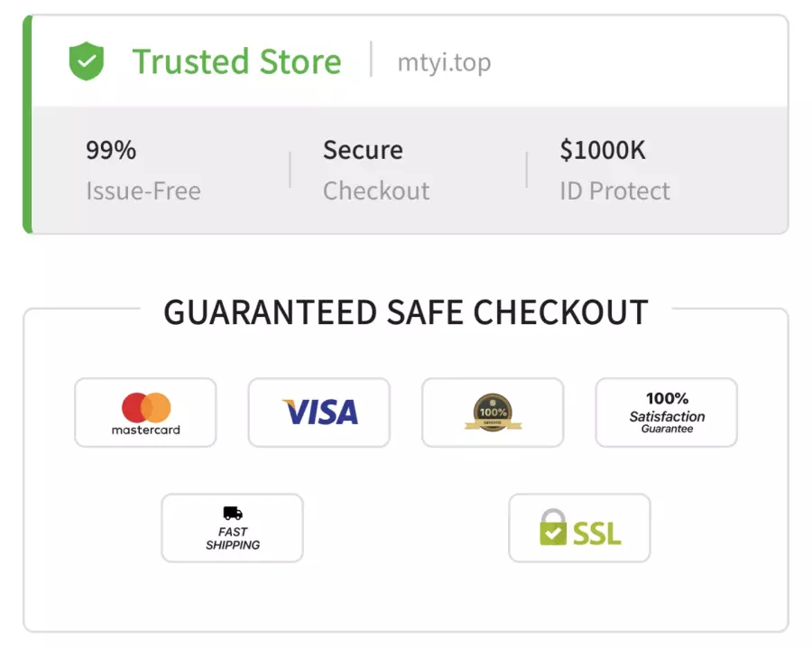Open the mtyi.top domain link
This screenshot has height=649, width=812.
[444, 62]
